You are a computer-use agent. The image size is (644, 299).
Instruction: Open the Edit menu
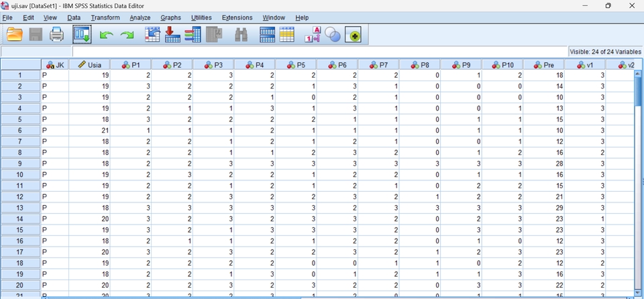coord(28,17)
